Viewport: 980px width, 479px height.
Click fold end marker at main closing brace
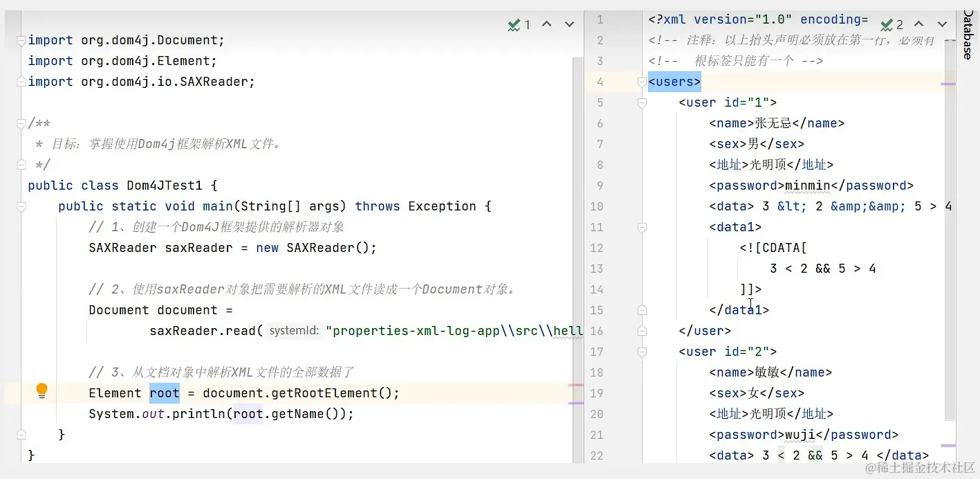21,435
